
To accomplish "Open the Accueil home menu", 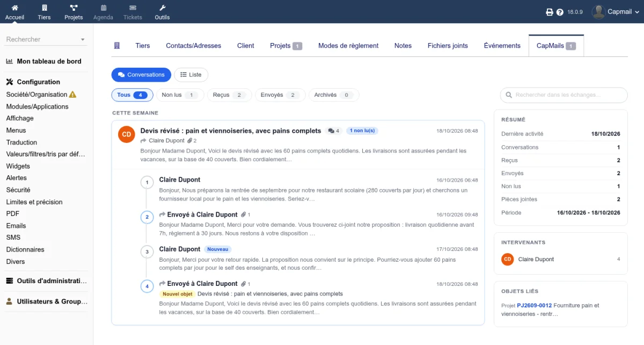I will coord(14,12).
